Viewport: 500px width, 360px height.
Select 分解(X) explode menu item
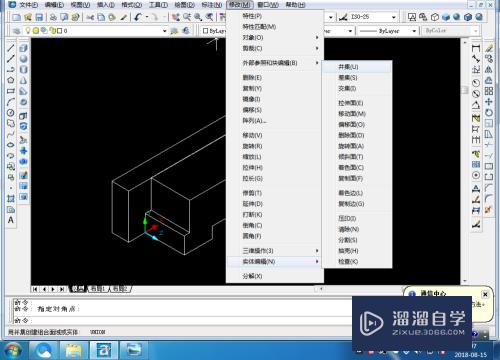coord(275,276)
